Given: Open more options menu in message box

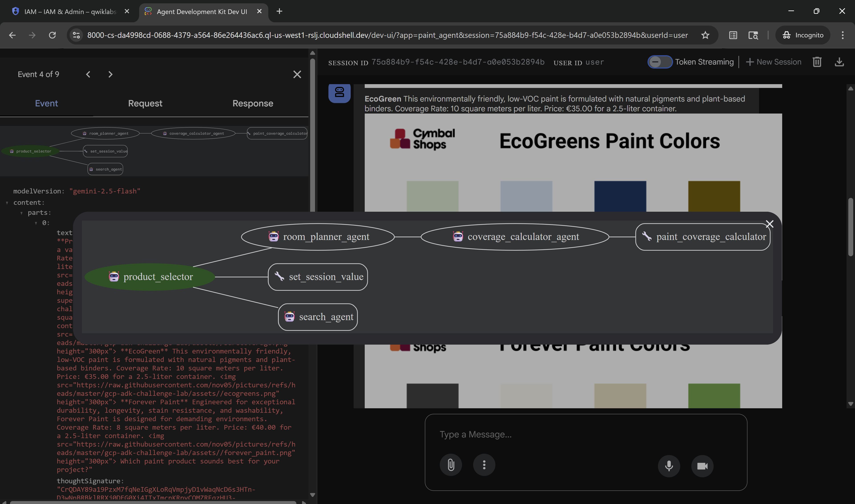Looking at the screenshot, I should coord(484,465).
